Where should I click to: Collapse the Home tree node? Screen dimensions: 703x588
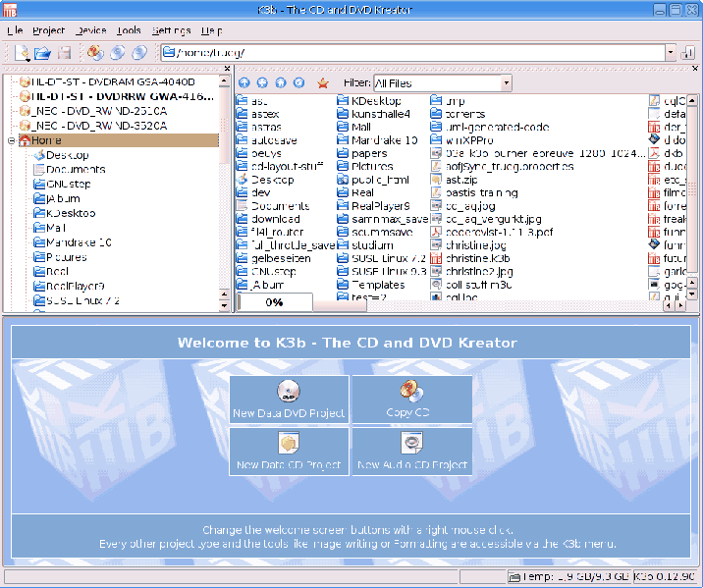tap(11, 140)
